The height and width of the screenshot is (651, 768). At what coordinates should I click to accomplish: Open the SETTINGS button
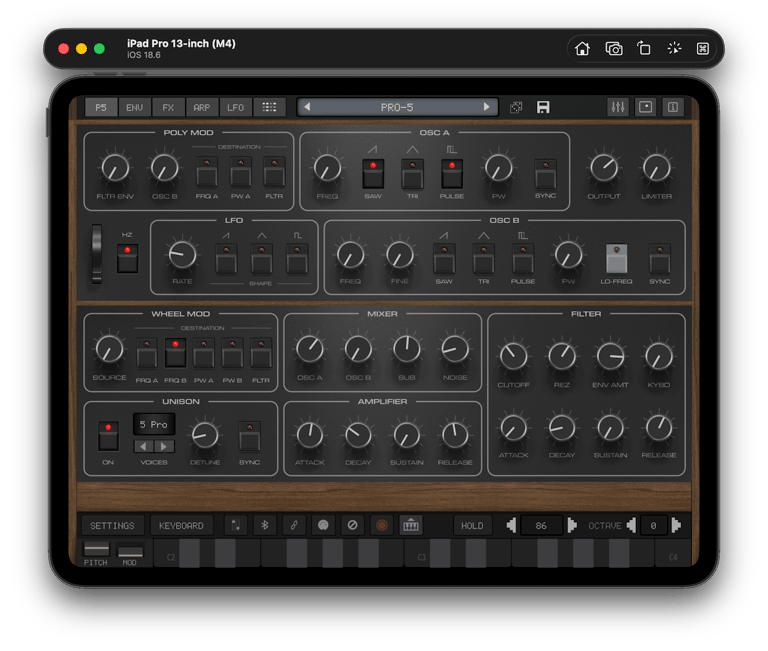(112, 526)
